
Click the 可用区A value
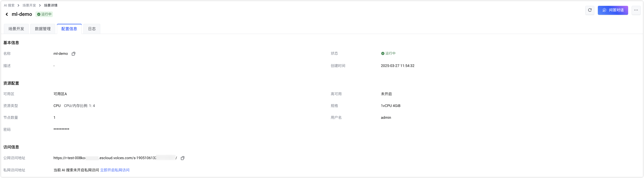coord(60,94)
